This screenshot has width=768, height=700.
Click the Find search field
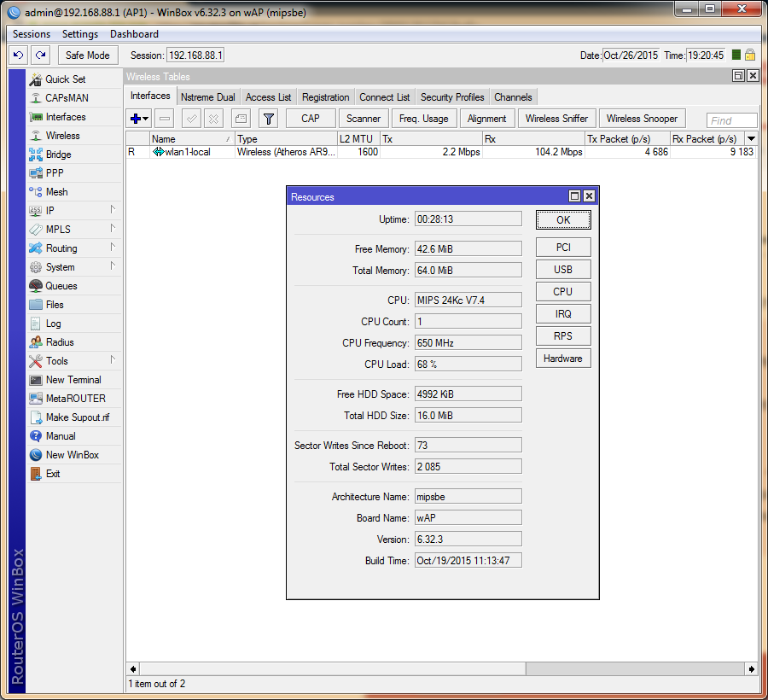click(731, 120)
